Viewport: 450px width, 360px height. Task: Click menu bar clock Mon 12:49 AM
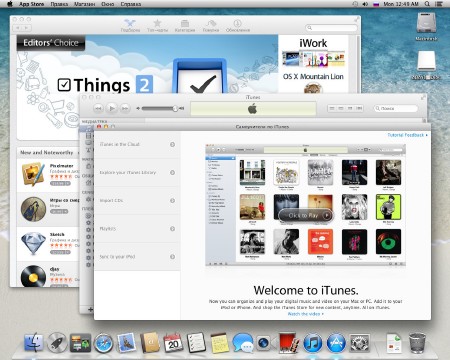tap(401, 4)
